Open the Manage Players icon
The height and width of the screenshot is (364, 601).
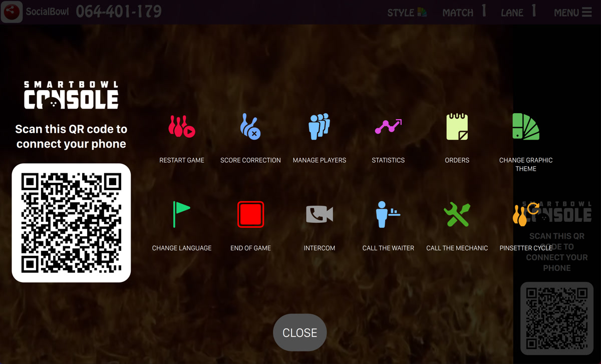319,127
